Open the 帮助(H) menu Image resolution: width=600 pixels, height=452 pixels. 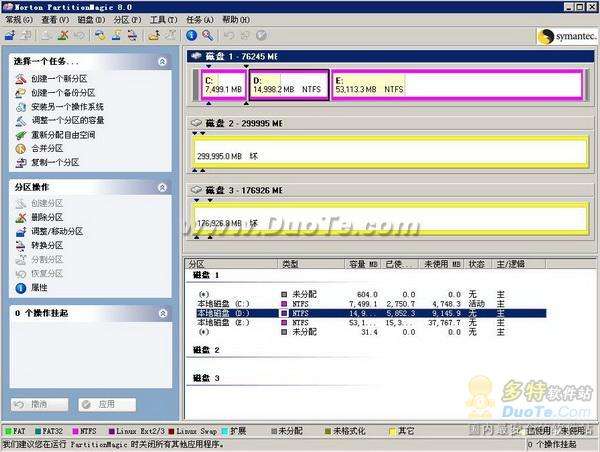click(x=236, y=20)
